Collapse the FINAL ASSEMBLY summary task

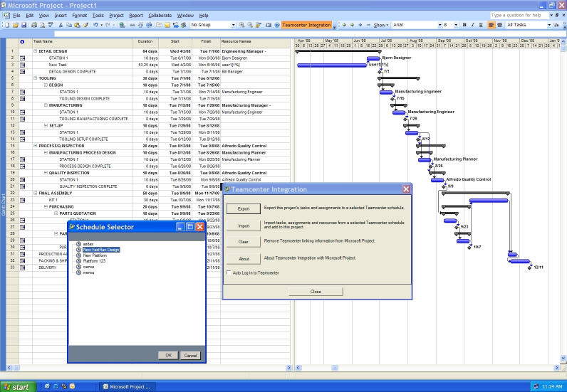coord(36,194)
